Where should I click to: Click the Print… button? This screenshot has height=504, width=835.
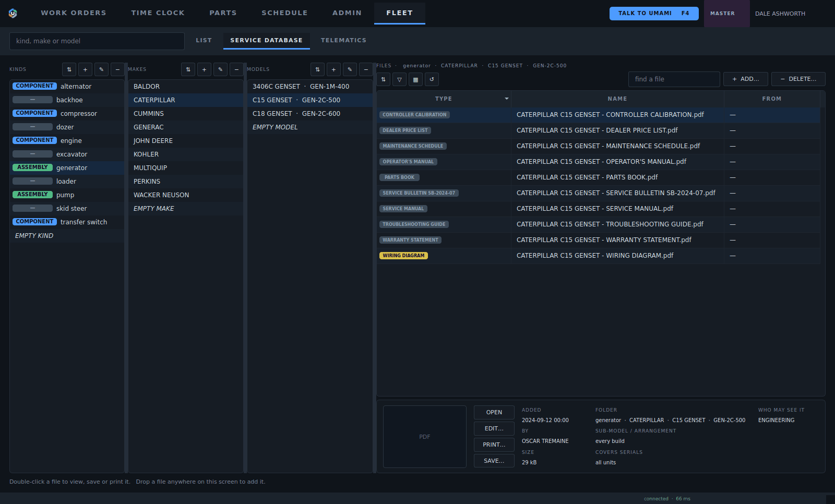click(x=494, y=445)
